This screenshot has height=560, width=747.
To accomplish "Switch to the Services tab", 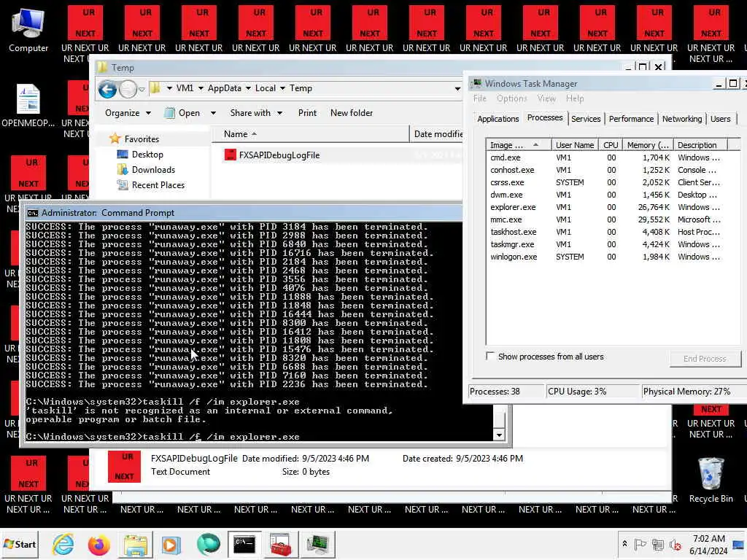I will (x=586, y=119).
